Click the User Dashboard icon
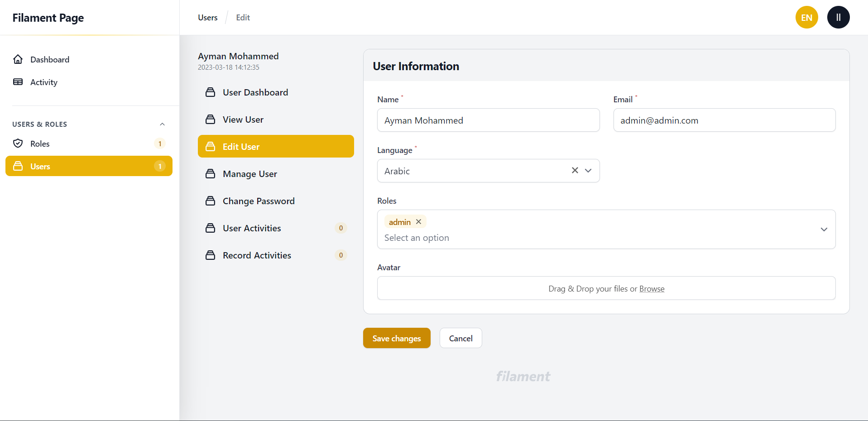This screenshot has height=421, width=868. (211, 92)
